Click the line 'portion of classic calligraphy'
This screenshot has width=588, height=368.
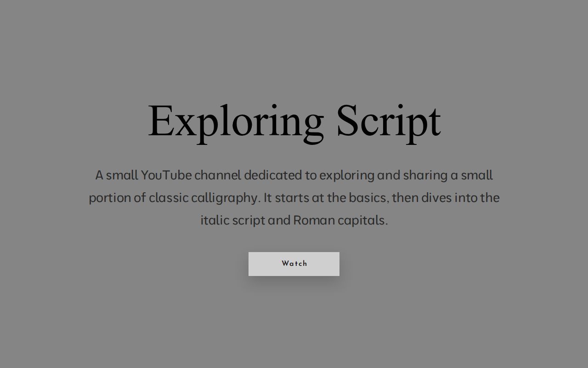pyautogui.click(x=294, y=198)
